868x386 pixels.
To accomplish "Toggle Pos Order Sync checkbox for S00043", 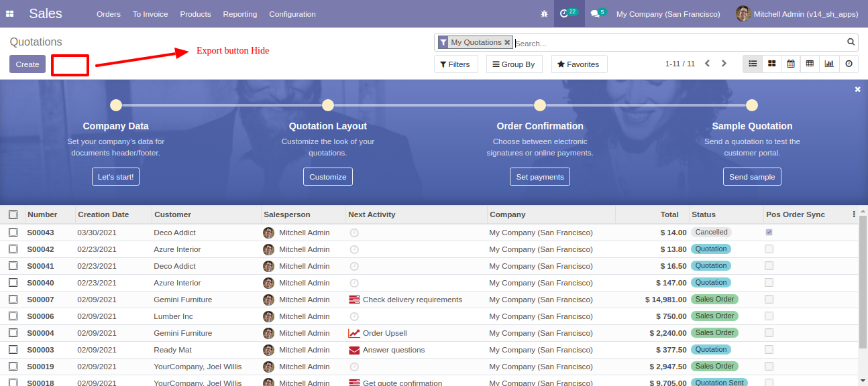I will [x=769, y=233].
